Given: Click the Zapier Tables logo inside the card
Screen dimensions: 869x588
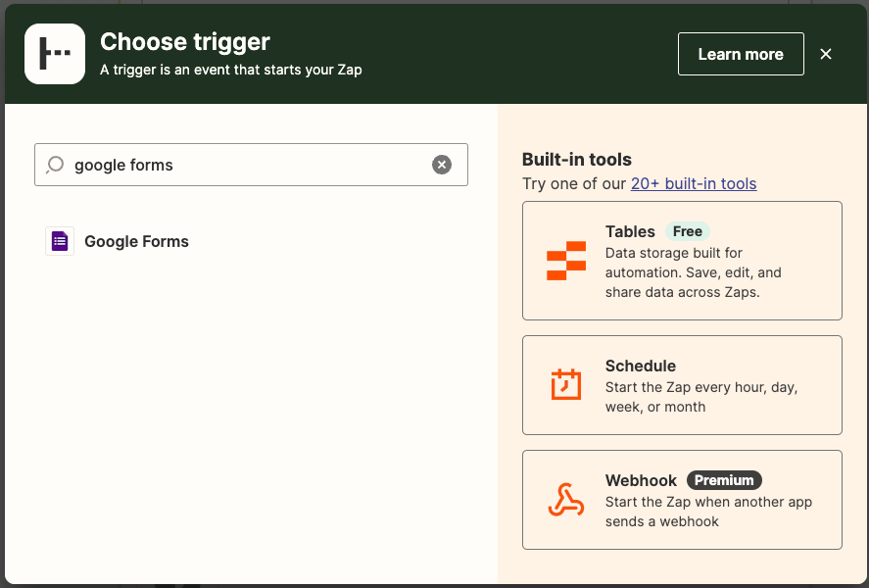Looking at the screenshot, I should point(565,261).
